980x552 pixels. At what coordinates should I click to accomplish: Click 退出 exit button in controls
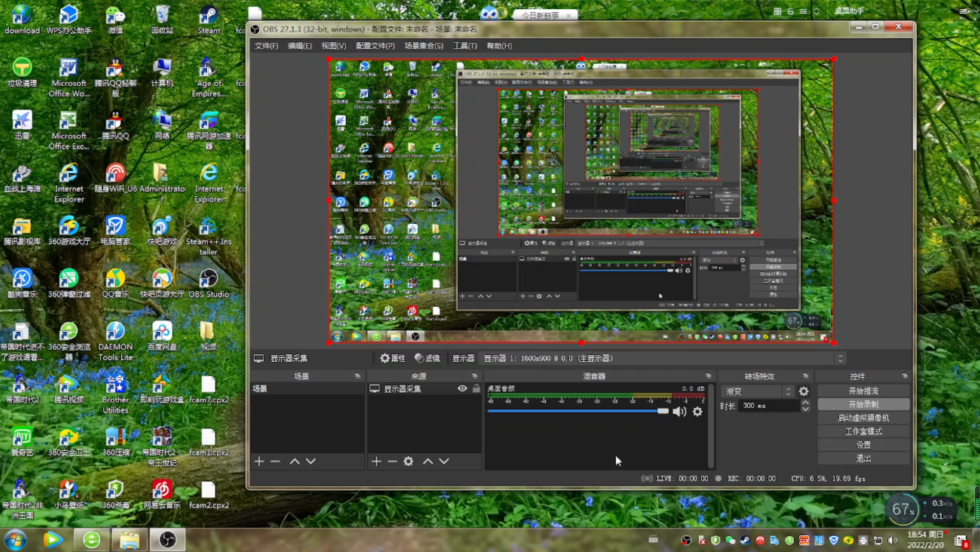(x=863, y=458)
